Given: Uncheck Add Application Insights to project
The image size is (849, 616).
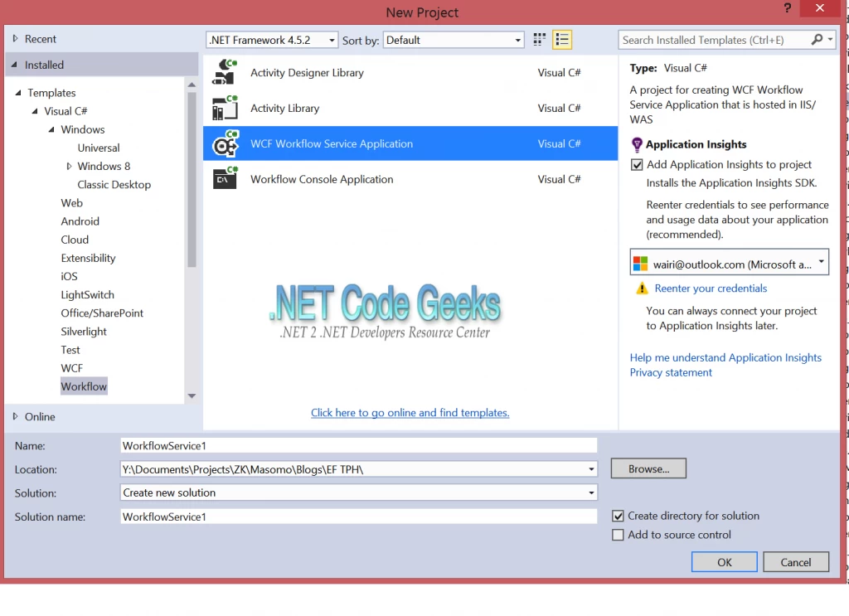Looking at the screenshot, I should [637, 164].
